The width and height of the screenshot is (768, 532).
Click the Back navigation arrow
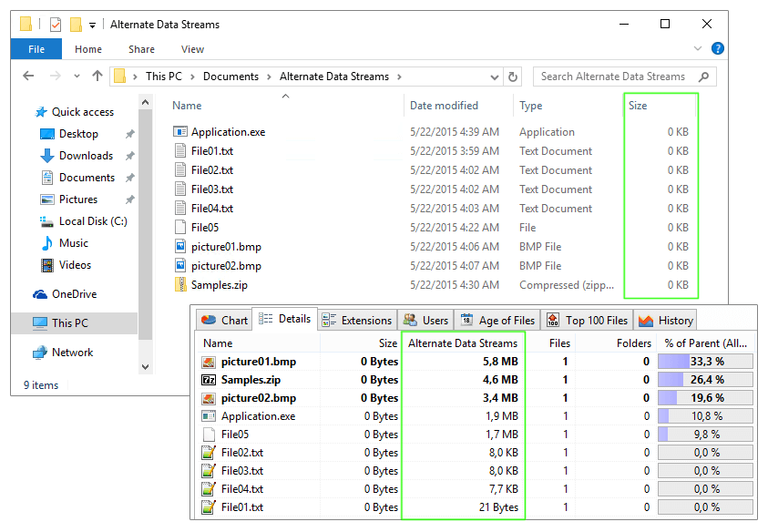coord(28,77)
